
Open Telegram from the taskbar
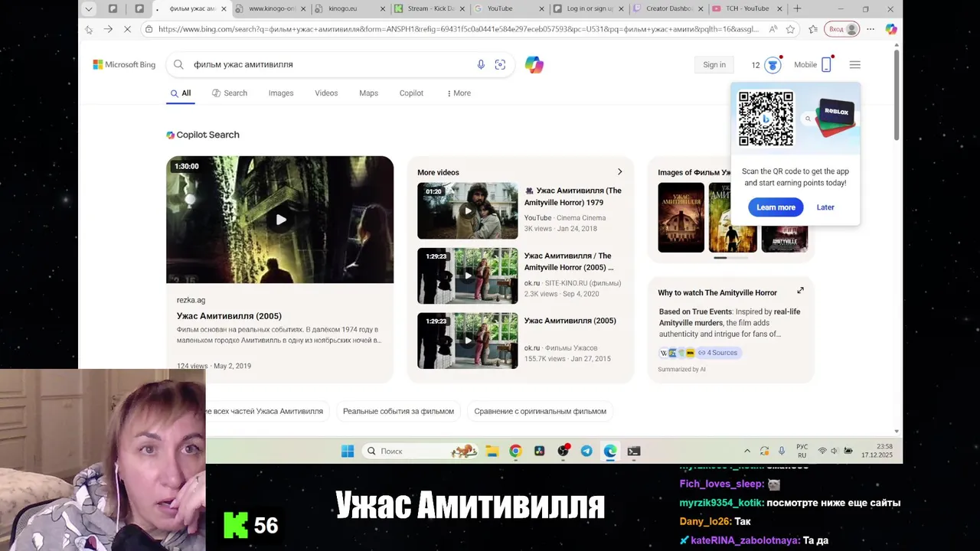[x=586, y=451]
